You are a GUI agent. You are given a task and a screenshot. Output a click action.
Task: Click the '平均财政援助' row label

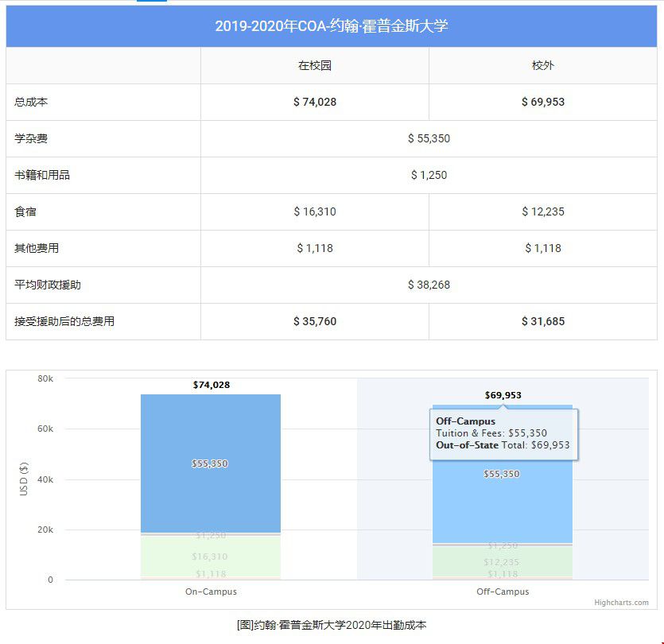[x=48, y=285]
